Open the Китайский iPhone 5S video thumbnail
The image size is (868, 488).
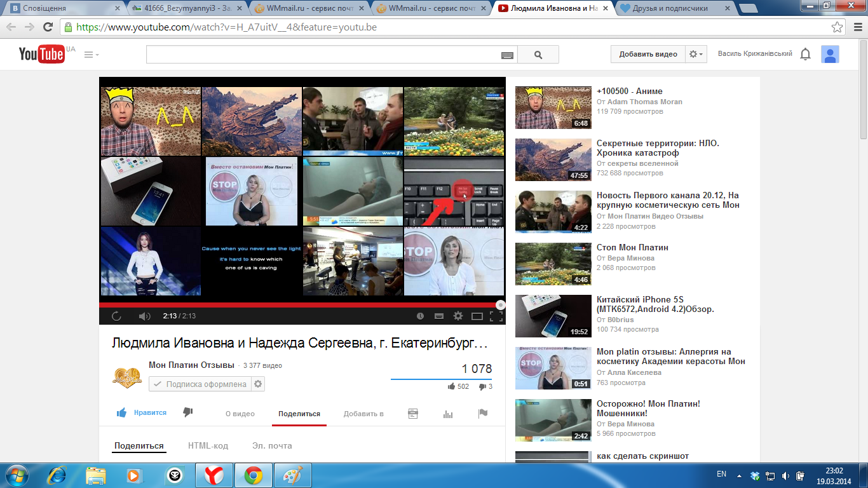click(553, 316)
